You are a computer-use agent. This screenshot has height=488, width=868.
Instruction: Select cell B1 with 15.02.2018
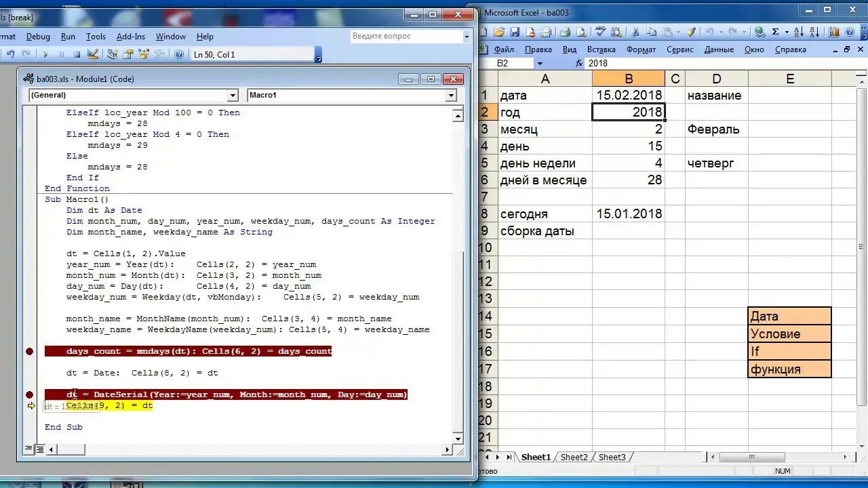point(629,95)
